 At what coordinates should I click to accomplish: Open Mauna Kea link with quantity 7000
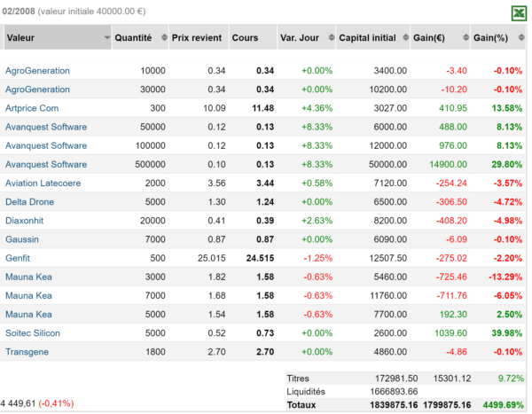(29, 295)
